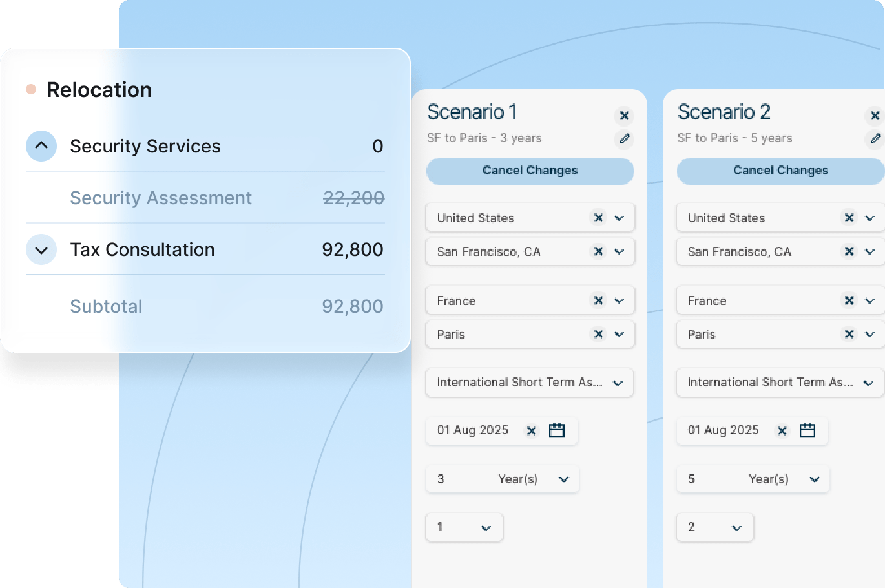Click Cancel Changes in Scenario 1
The height and width of the screenshot is (588, 885).
530,171
